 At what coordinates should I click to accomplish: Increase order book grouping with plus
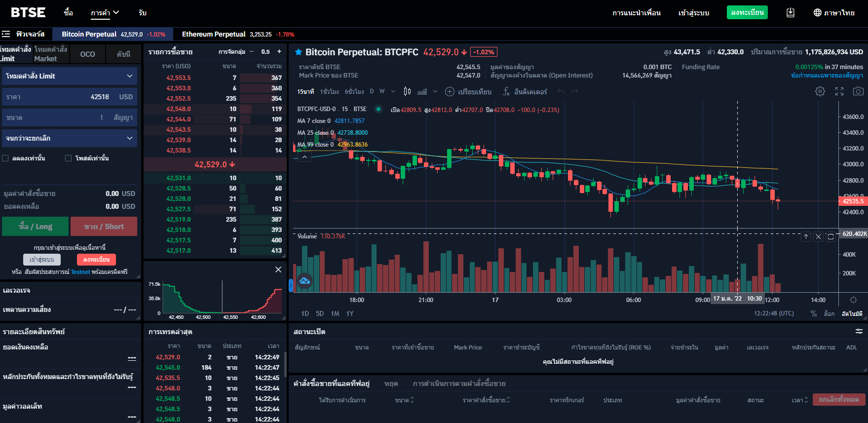pos(279,51)
